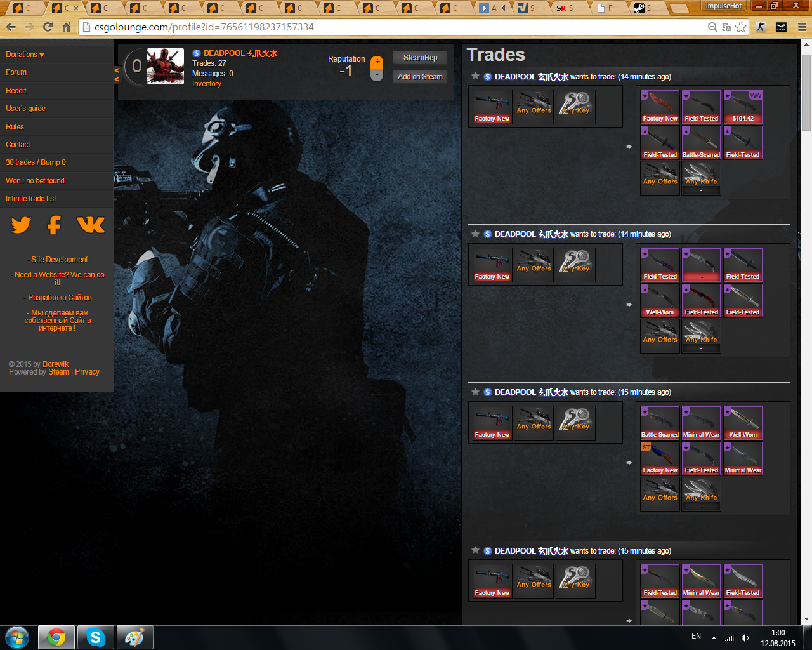Click the SteamRep button on the profile
The width and height of the screenshot is (812, 650).
point(420,58)
